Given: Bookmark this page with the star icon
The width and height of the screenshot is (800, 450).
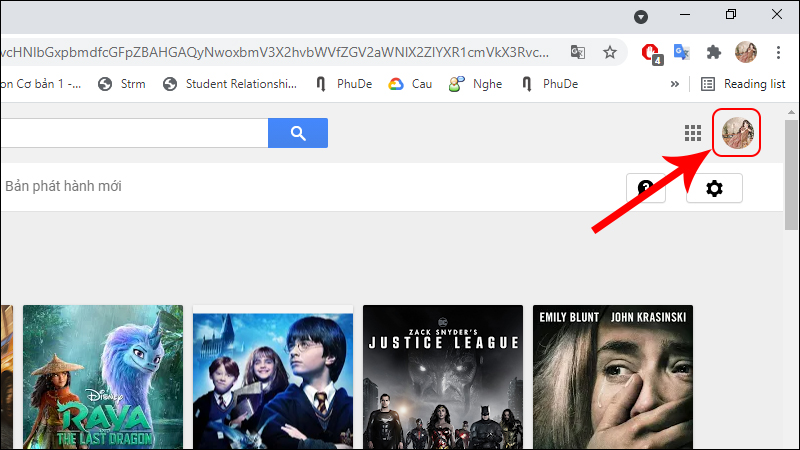Looking at the screenshot, I should point(610,52).
